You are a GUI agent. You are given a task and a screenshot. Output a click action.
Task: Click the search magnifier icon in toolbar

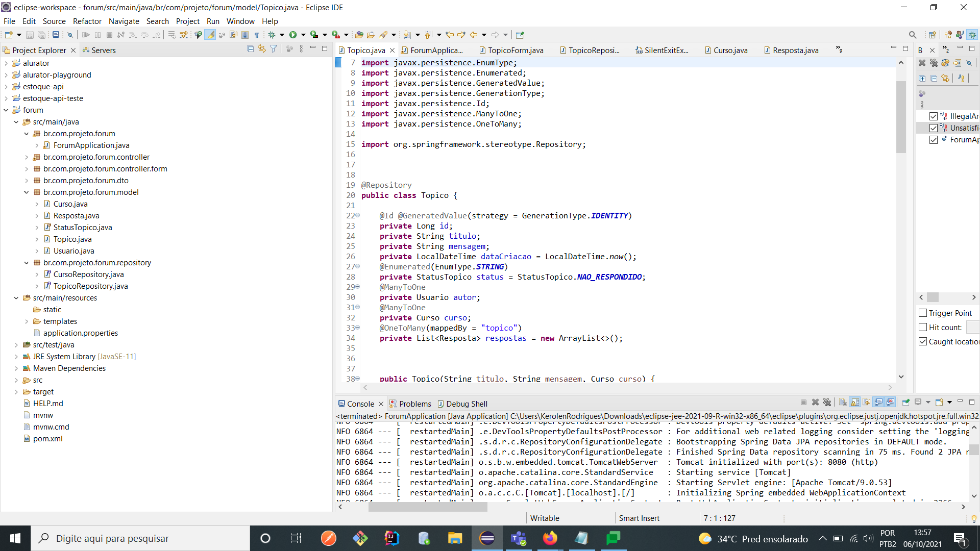click(913, 35)
